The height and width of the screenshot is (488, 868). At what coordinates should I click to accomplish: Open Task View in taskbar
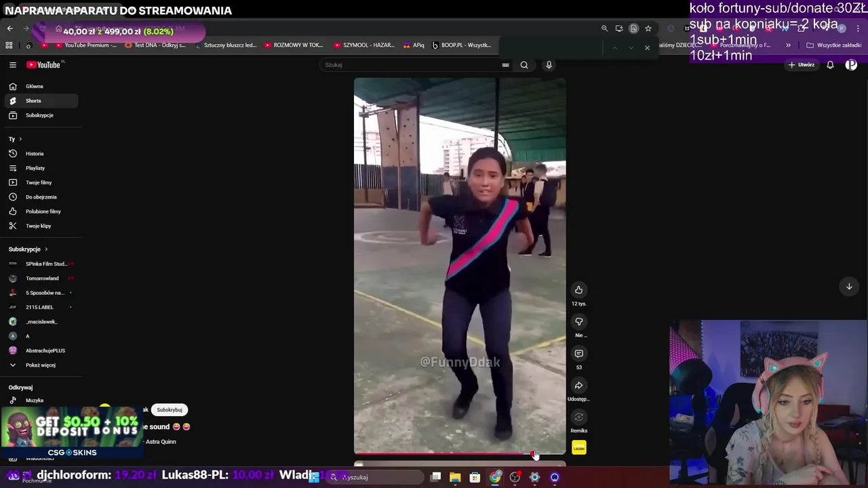(x=436, y=477)
